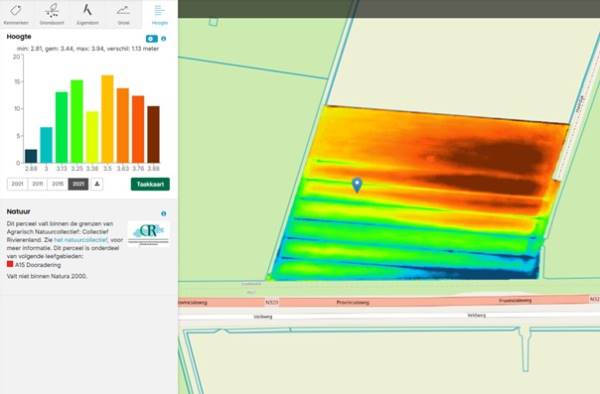600x394 pixels.
Task: Open the Grondsoort tab with soil icon
Action: coord(52,14)
